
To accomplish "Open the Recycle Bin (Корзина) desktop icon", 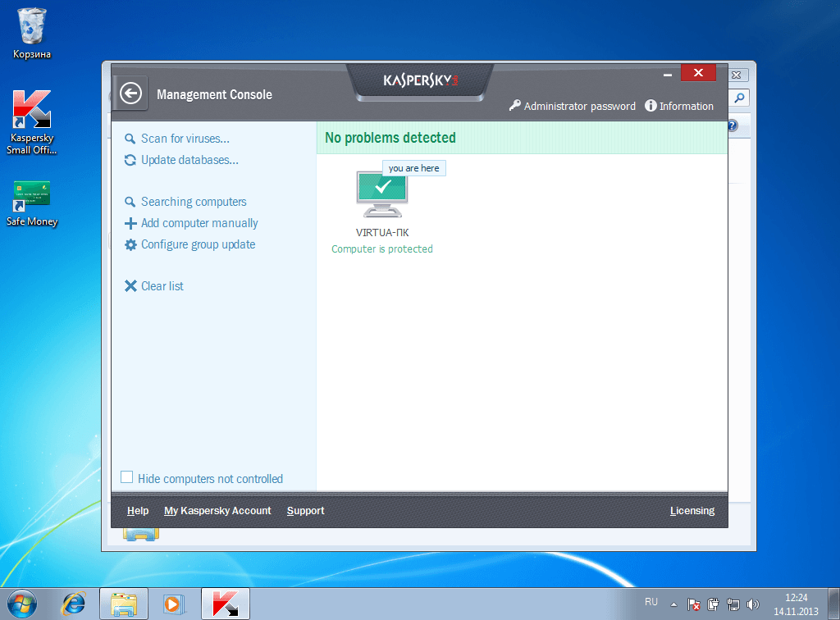I will 32,34.
